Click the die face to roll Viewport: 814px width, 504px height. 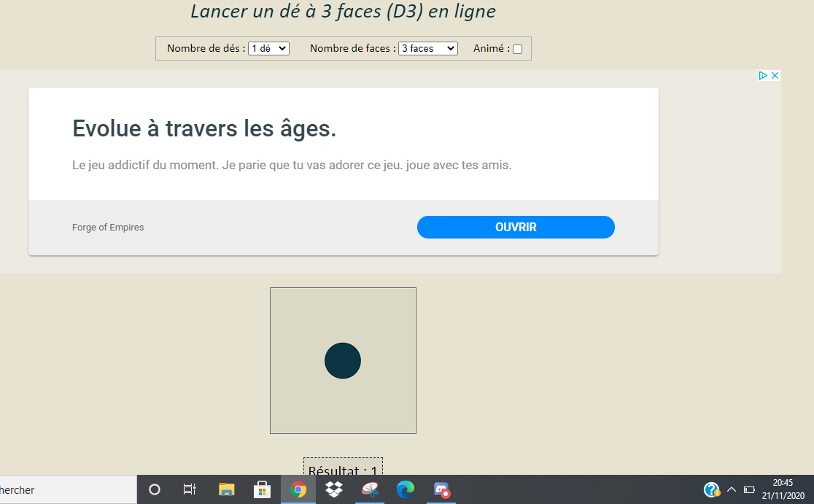343,361
